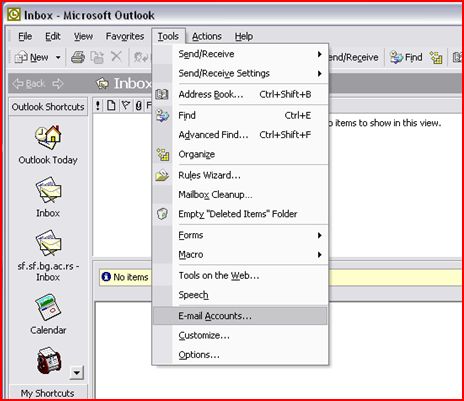Screen dimensions: 464x401
Task: Open the My Shortcuts group button
Action: [48, 393]
